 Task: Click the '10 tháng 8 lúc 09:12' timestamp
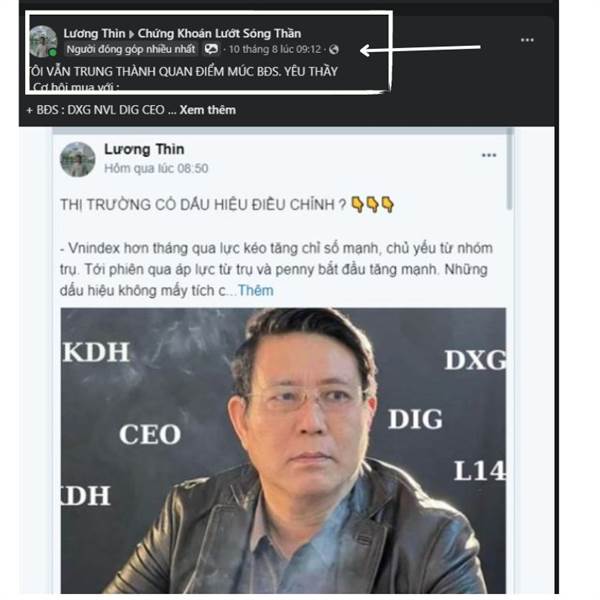[275, 49]
